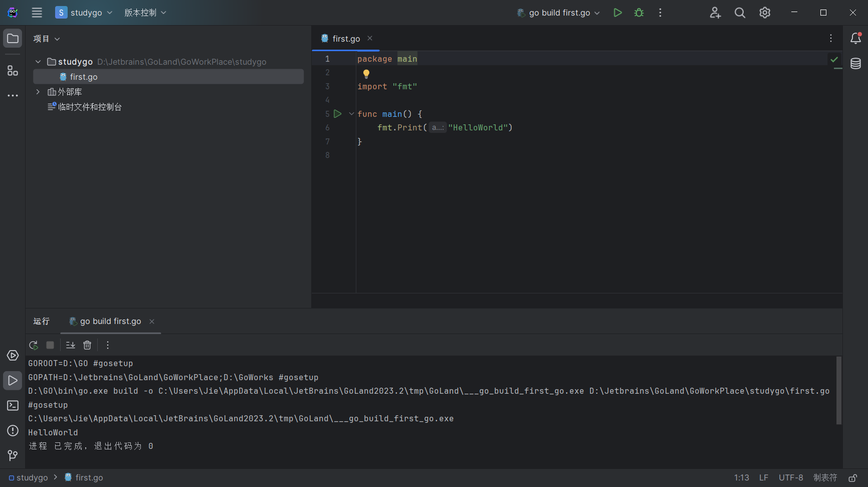Open the Terminal tool window icon
This screenshot has height=487, width=868.
[13, 405]
